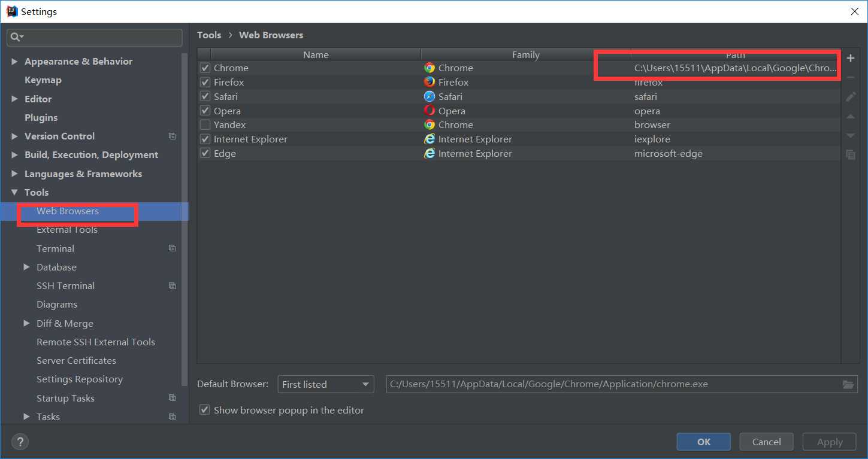Expand the Editor section arrow
The width and height of the screenshot is (868, 459).
click(x=14, y=99)
